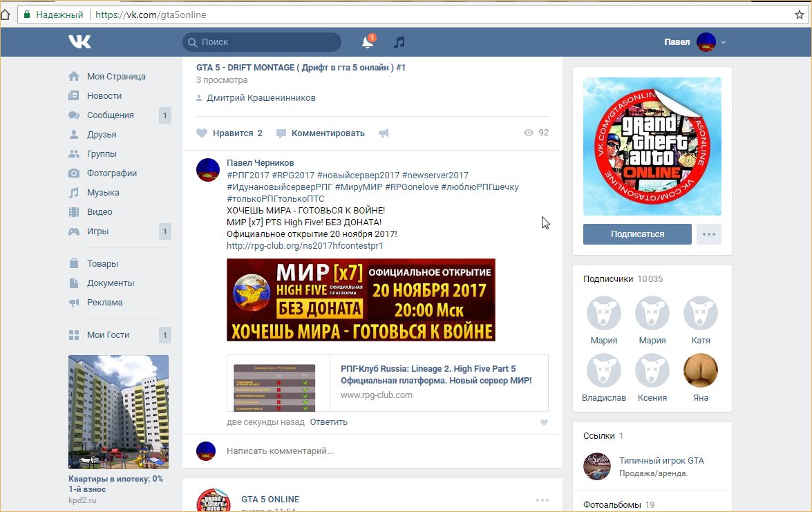This screenshot has width=812, height=512.
Task: Open the notifications bell
Action: [368, 42]
